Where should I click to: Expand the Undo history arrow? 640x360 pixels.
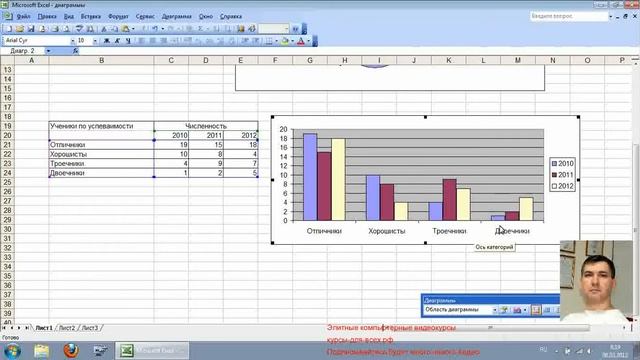pos(162,29)
